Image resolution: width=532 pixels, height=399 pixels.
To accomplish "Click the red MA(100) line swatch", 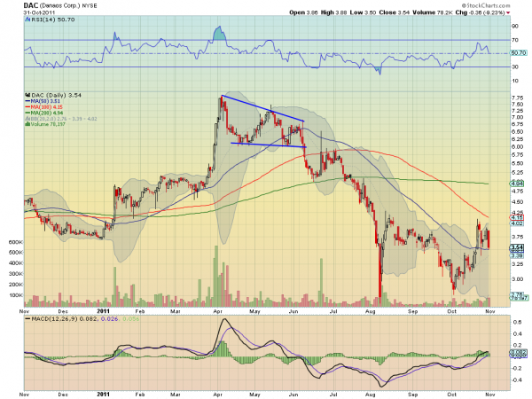I will pyautogui.click(x=27, y=107).
